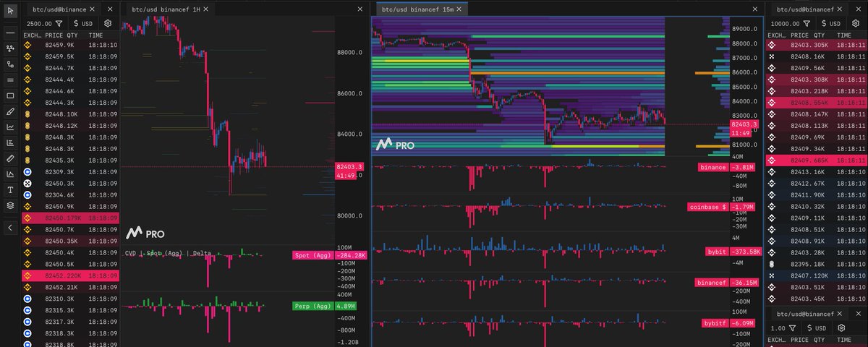
Task: Toggle USD currency in top-right trades feed
Action: coord(833,24)
